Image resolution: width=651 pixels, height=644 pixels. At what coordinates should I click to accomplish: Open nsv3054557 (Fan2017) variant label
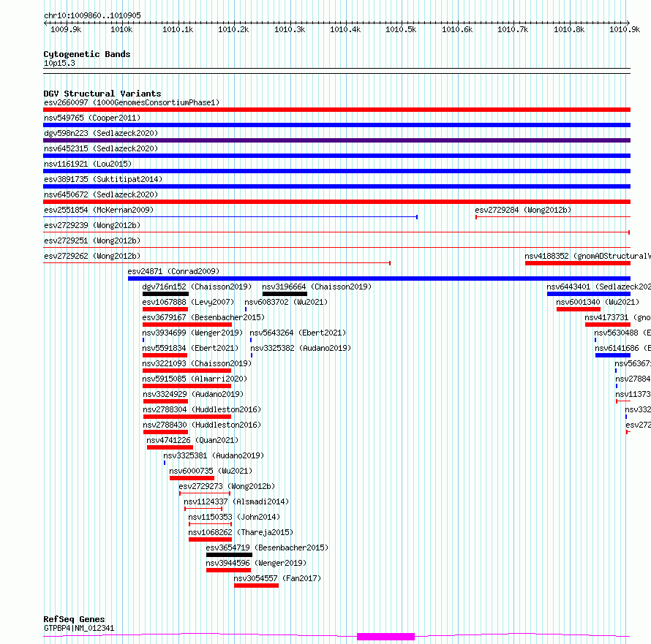click(277, 578)
